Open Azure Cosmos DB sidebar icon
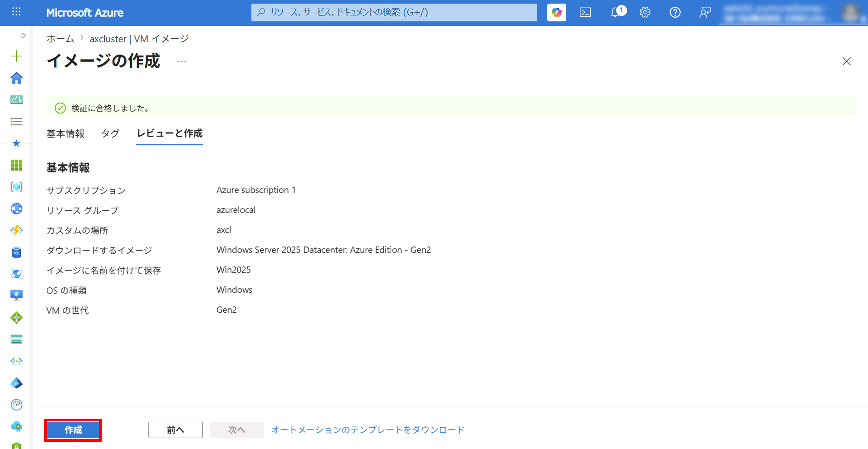Image resolution: width=868 pixels, height=449 pixels. (x=16, y=274)
